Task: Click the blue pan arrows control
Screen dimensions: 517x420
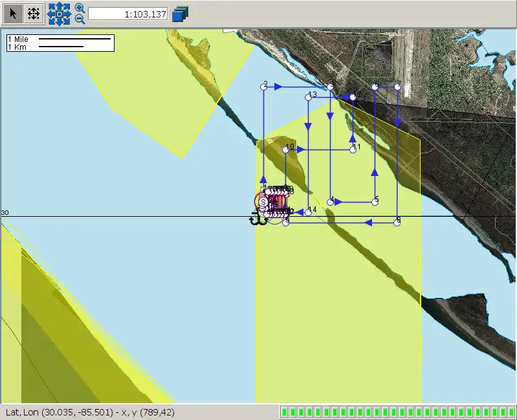Action: pyautogui.click(x=60, y=14)
